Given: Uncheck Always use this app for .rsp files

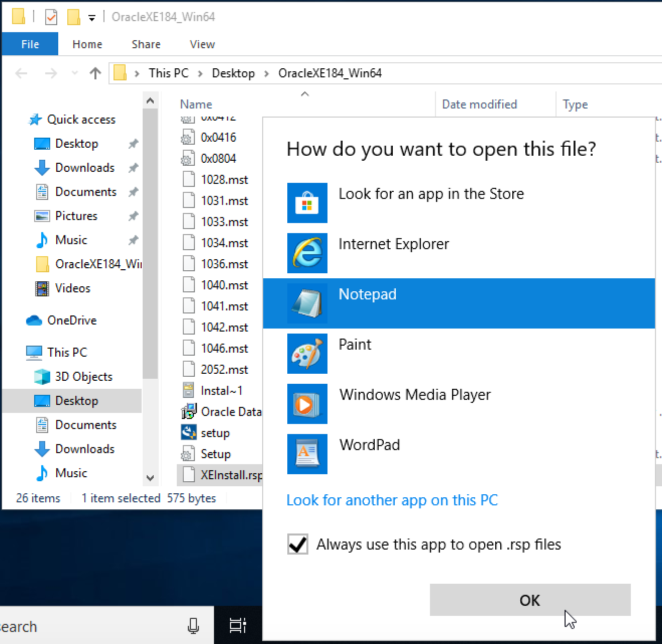Looking at the screenshot, I should pos(298,544).
